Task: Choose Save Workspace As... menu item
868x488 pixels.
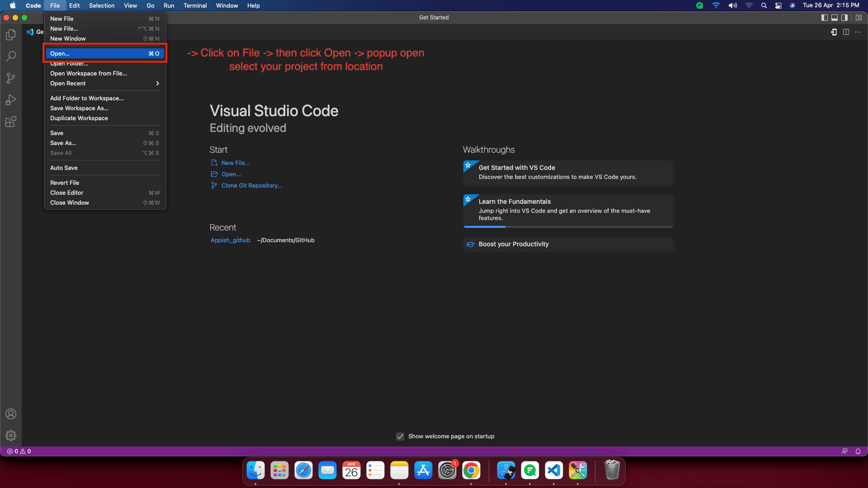Action: tap(79, 108)
